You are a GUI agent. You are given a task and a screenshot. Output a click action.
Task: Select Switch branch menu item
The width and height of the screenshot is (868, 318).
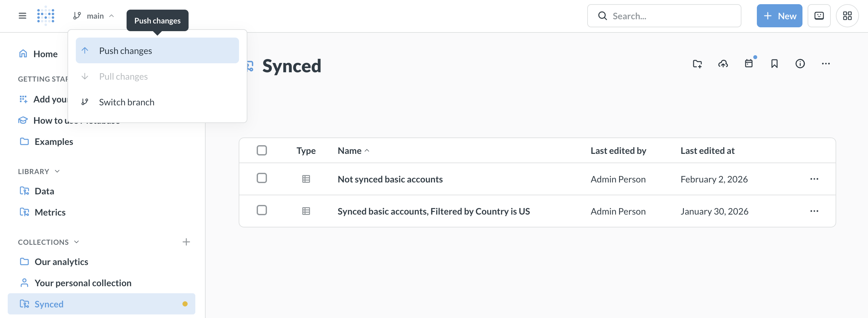click(x=126, y=102)
